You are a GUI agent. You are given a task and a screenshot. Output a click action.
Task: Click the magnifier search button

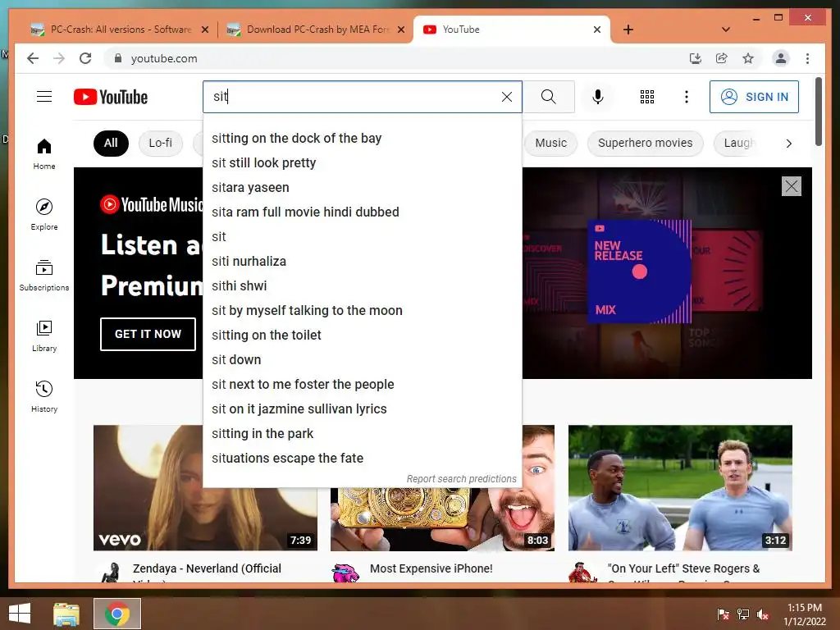coord(549,97)
